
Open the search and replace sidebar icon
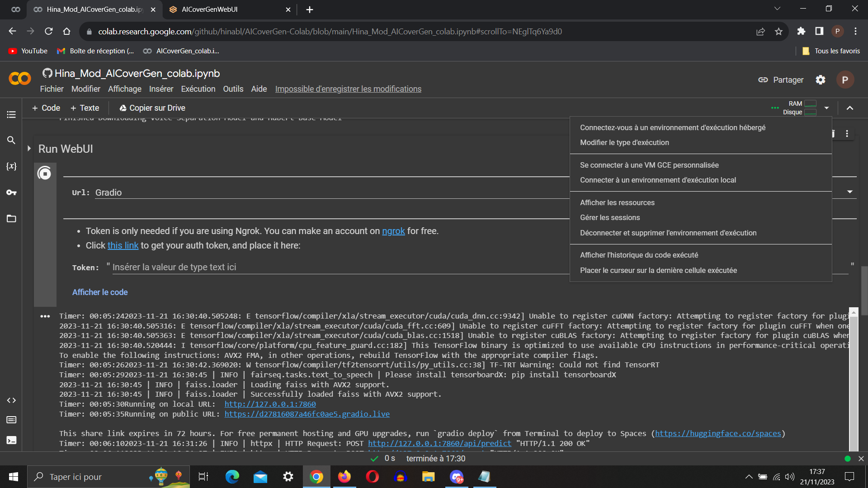pos(11,140)
